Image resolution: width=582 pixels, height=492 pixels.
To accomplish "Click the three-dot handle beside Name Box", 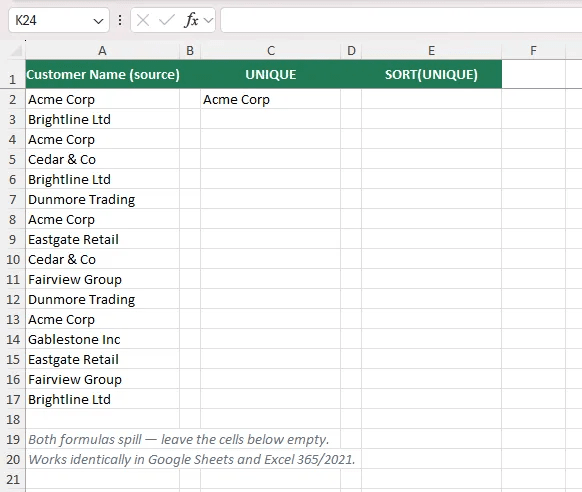I will [120, 20].
